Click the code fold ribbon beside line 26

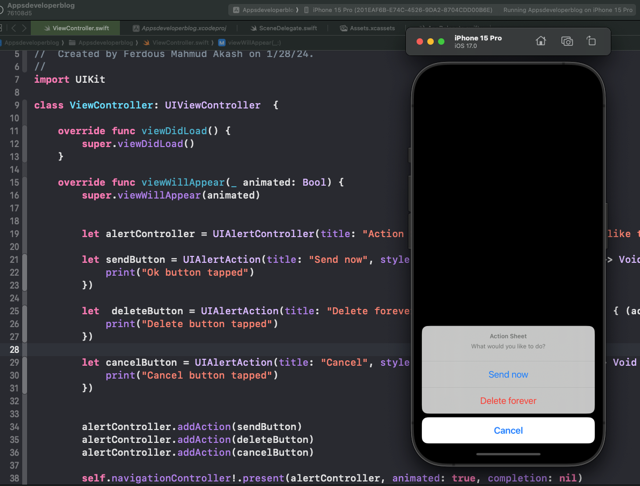coord(24,324)
